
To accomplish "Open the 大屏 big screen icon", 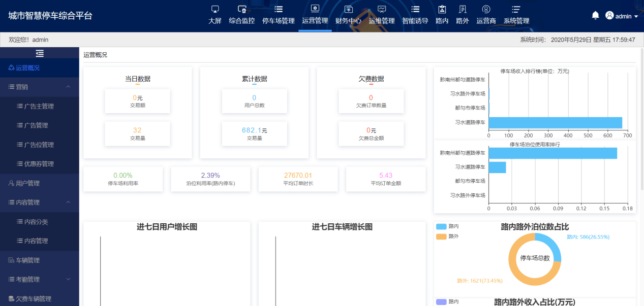I will [x=215, y=9].
